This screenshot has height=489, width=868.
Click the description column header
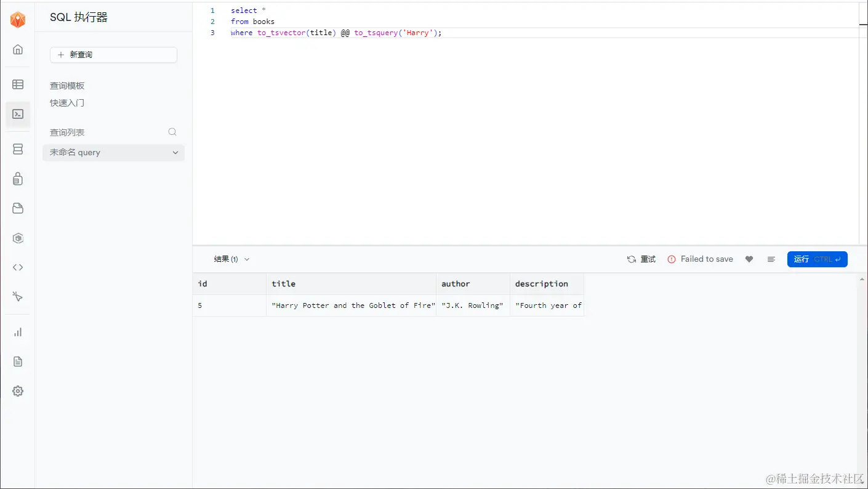pyautogui.click(x=547, y=284)
